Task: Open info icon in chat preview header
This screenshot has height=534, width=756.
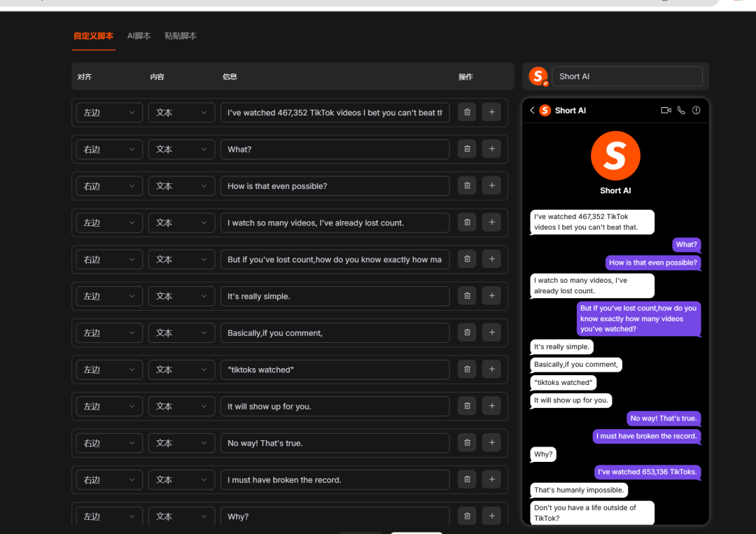Action: coord(696,111)
